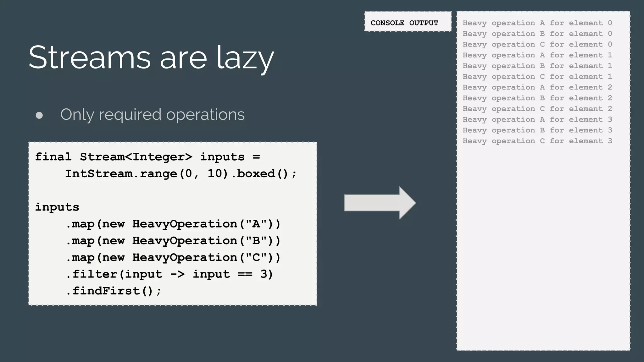
Task: Click 'Heavy operation A for element 0'
Action: (537, 23)
